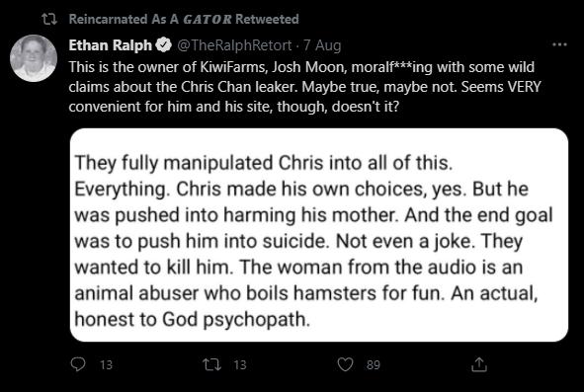Open the share tweet icon
The height and width of the screenshot is (392, 584).
479,364
